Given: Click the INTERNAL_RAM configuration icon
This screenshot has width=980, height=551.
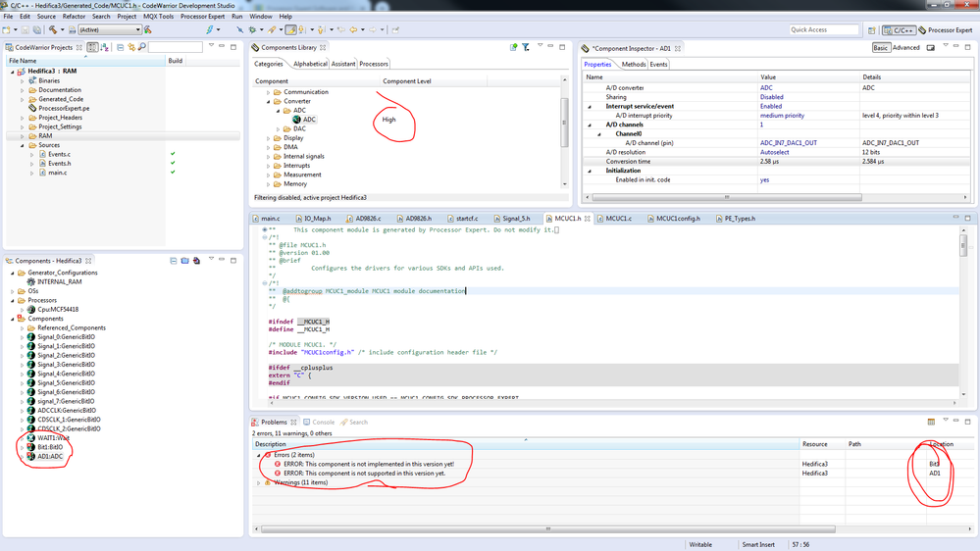Looking at the screenshot, I should [x=30, y=281].
